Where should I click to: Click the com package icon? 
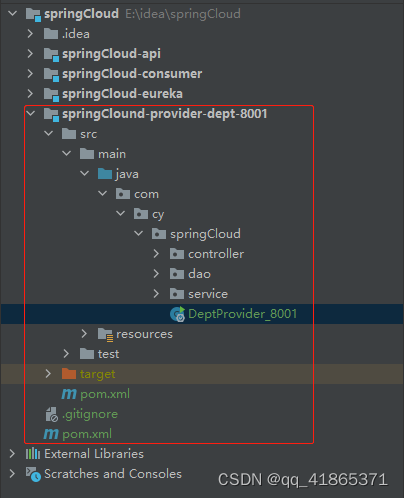(123, 194)
